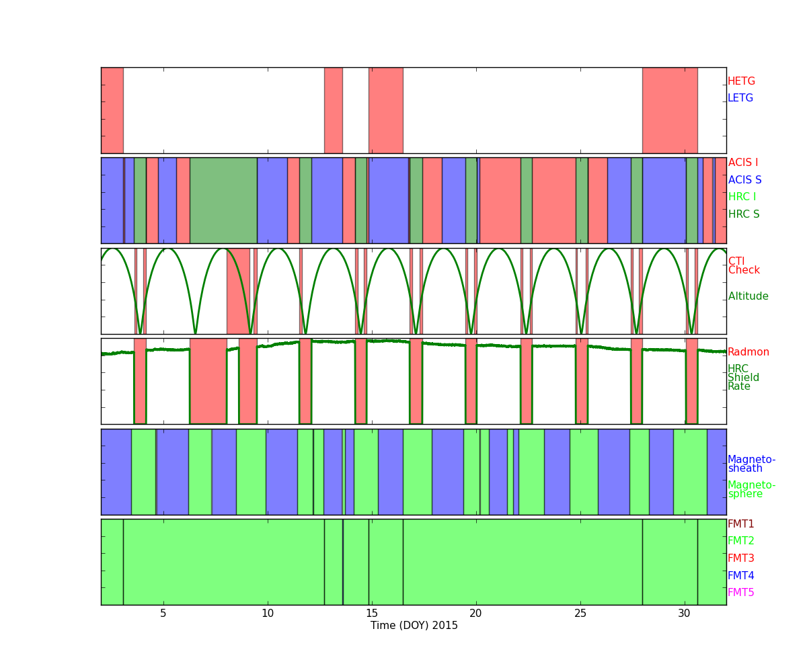The height and width of the screenshot is (672, 807).
Task: Click the FMT4 legend label
Action: pyautogui.click(x=741, y=576)
